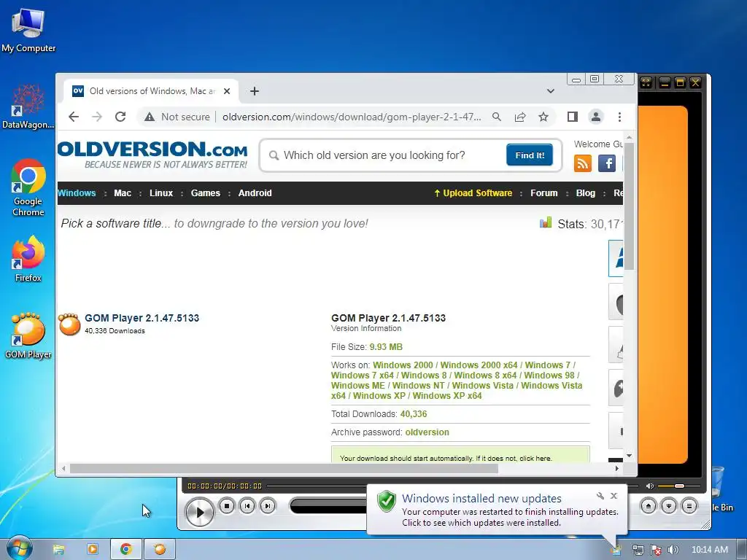
Task: Select the Old versions of Windows tab
Action: pyautogui.click(x=151, y=91)
